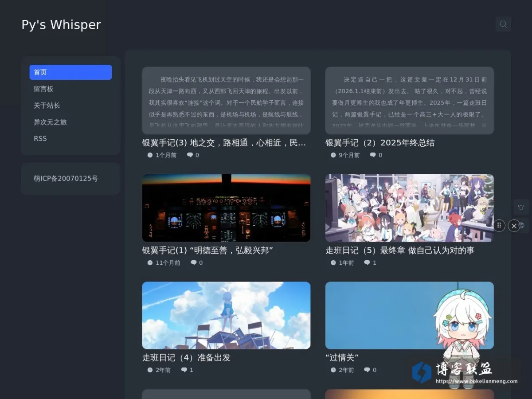Click the 1年前 timestamp text
The image size is (532, 399).
346,262
